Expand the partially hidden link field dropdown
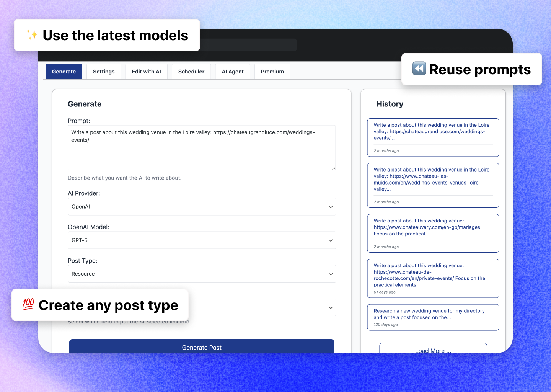 [260, 308]
